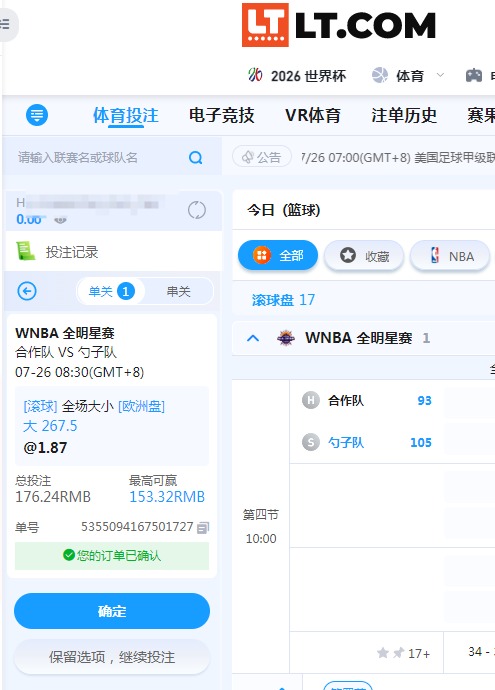Click the 153.32RMB max win amount
Image resolution: width=495 pixels, height=690 pixels.
[x=167, y=497]
